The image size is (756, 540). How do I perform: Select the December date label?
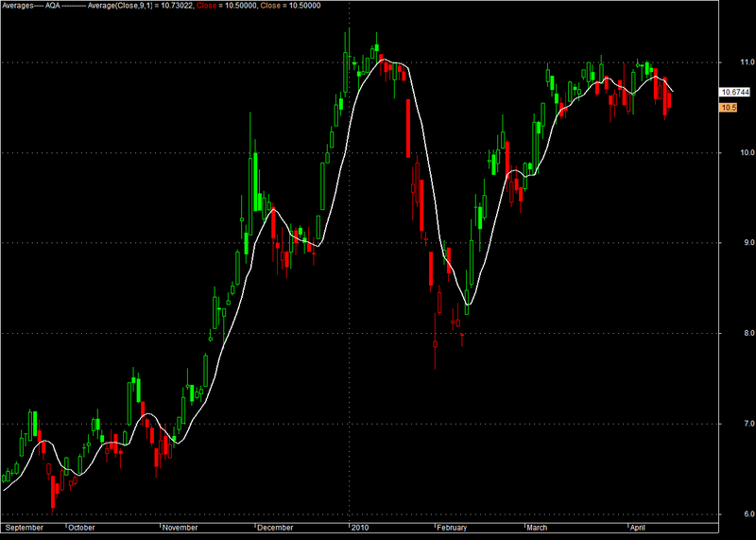coord(275,528)
